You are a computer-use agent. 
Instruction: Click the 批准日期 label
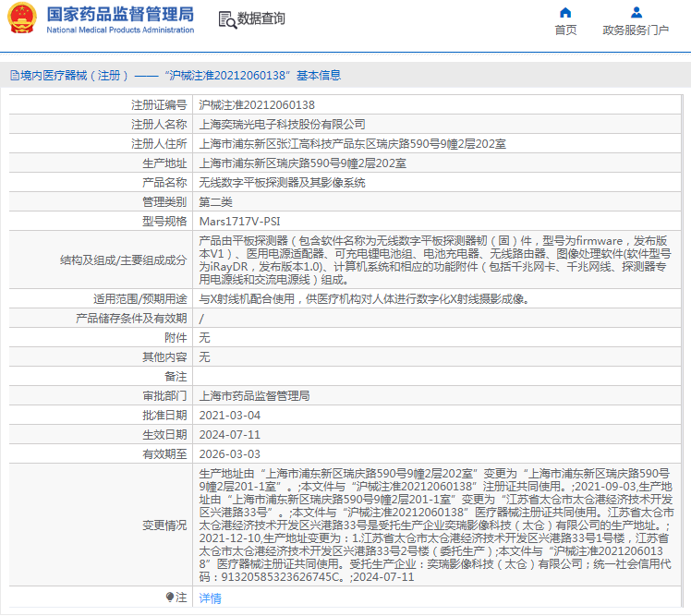164,415
